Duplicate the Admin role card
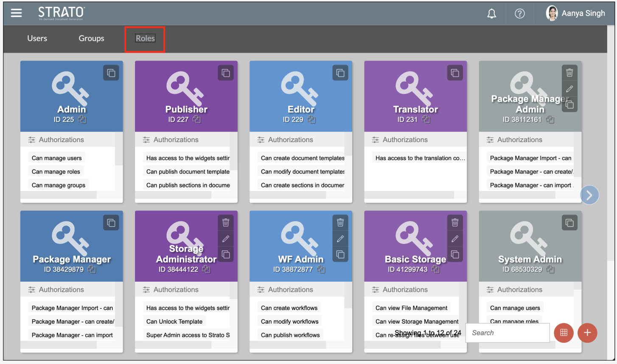 click(x=111, y=73)
